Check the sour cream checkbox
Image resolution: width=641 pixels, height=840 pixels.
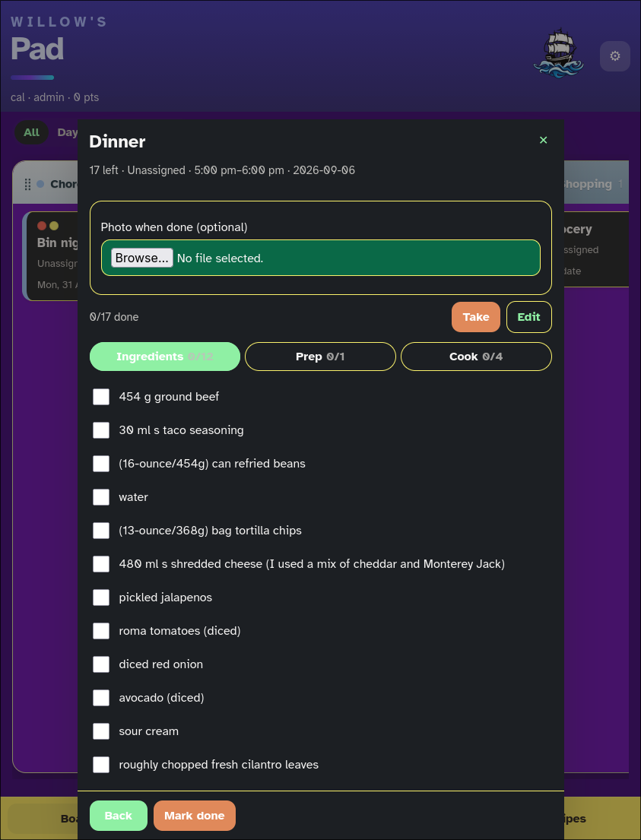coord(101,731)
